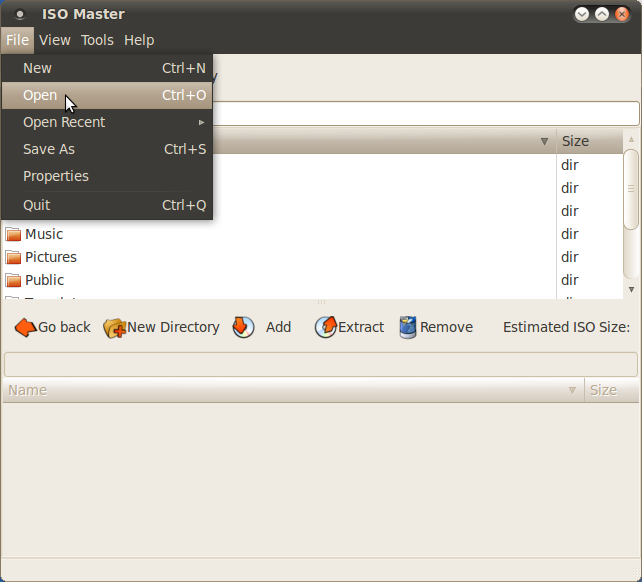Open the Help menu
This screenshot has height=582, width=642.
pyautogui.click(x=139, y=40)
